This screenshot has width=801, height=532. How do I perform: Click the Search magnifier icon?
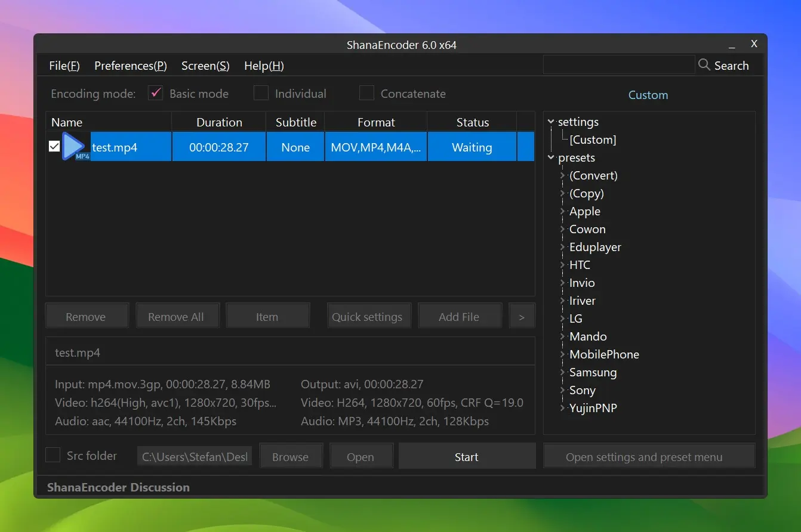[704, 65]
